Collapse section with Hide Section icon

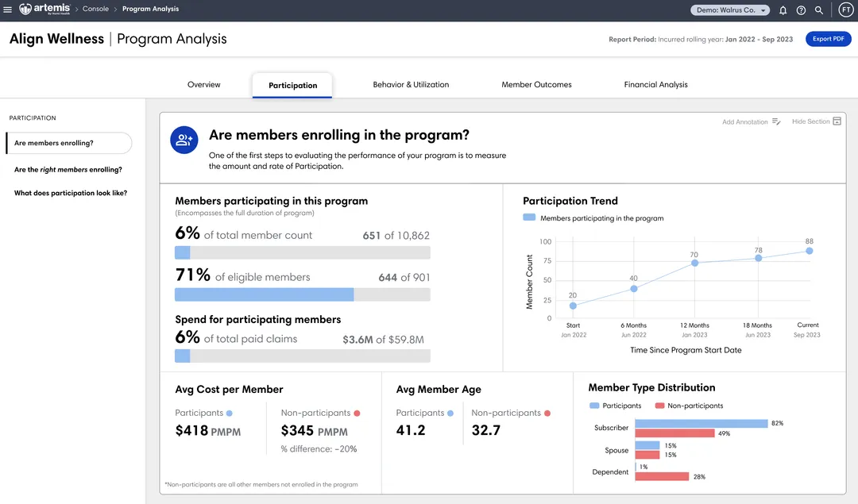coord(837,121)
